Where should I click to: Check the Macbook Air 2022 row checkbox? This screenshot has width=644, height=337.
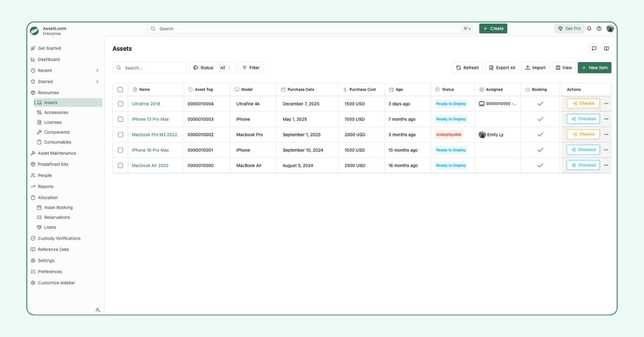point(120,165)
